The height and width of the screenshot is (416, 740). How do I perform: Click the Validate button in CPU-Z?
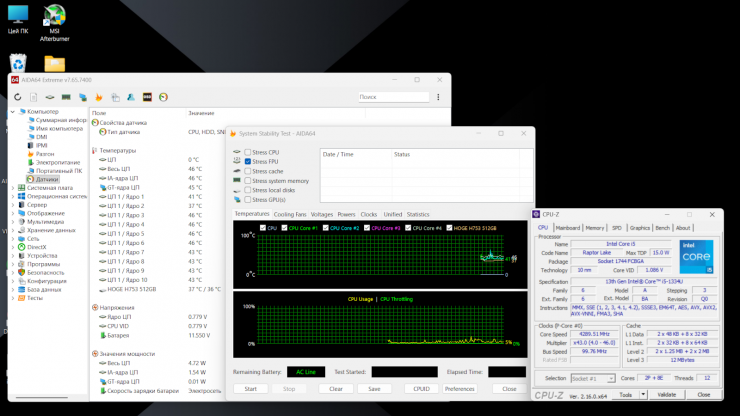pos(666,394)
